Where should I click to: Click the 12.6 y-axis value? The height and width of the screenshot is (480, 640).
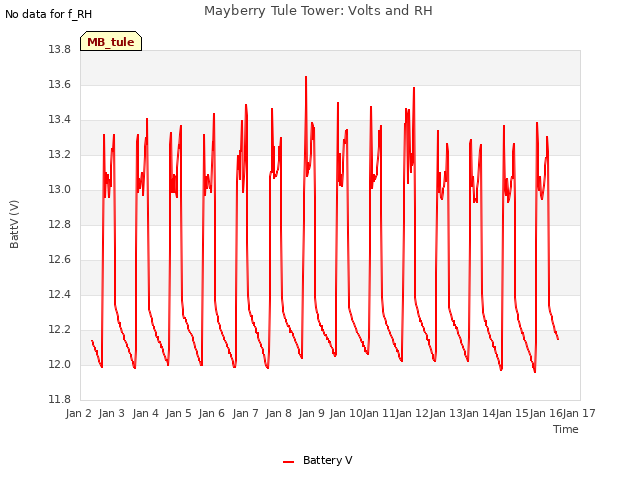[60, 260]
